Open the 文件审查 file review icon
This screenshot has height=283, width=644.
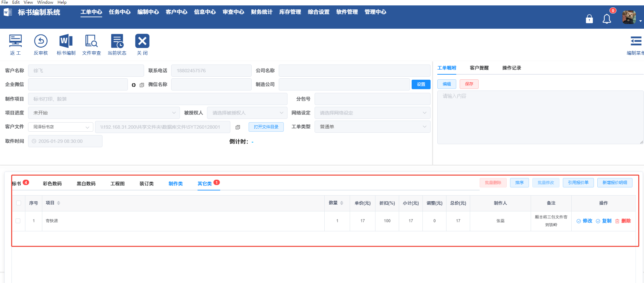(x=91, y=41)
